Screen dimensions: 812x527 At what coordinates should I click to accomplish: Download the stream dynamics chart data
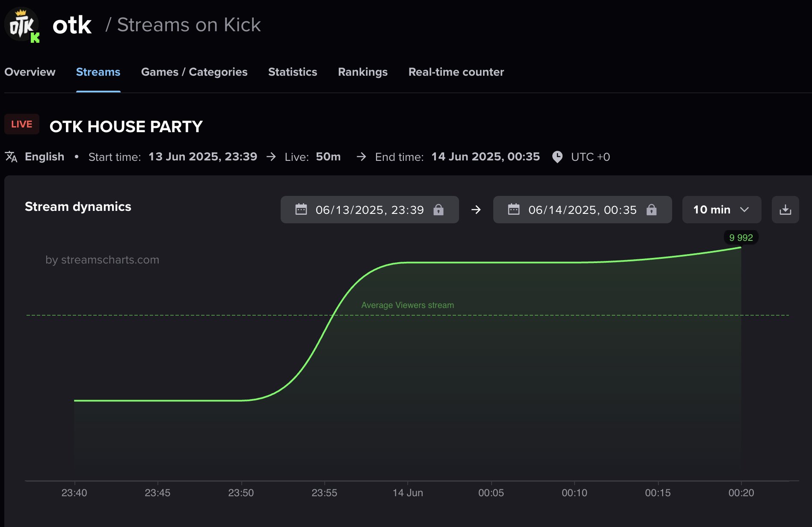click(x=785, y=210)
